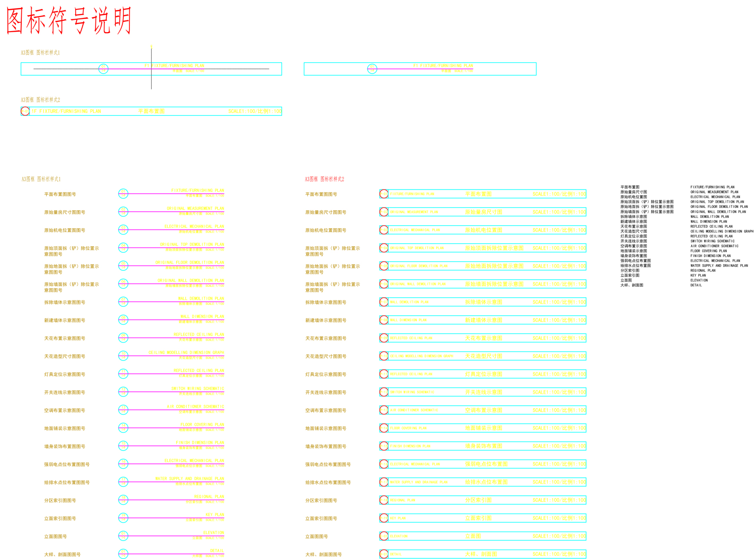The width and height of the screenshot is (756, 559).
Task: Click yellow text 给排水点位布置图 in title bar
Action: click(x=486, y=482)
